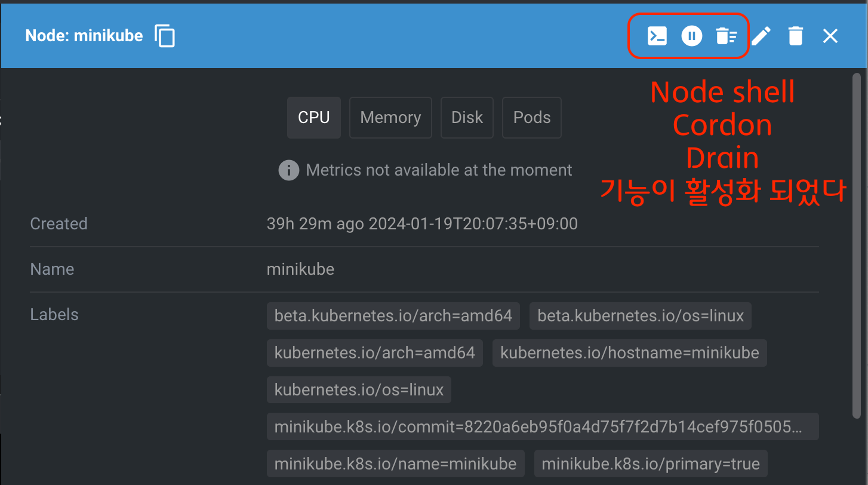Select the kubernetes.io/os=linux label

tap(359, 390)
